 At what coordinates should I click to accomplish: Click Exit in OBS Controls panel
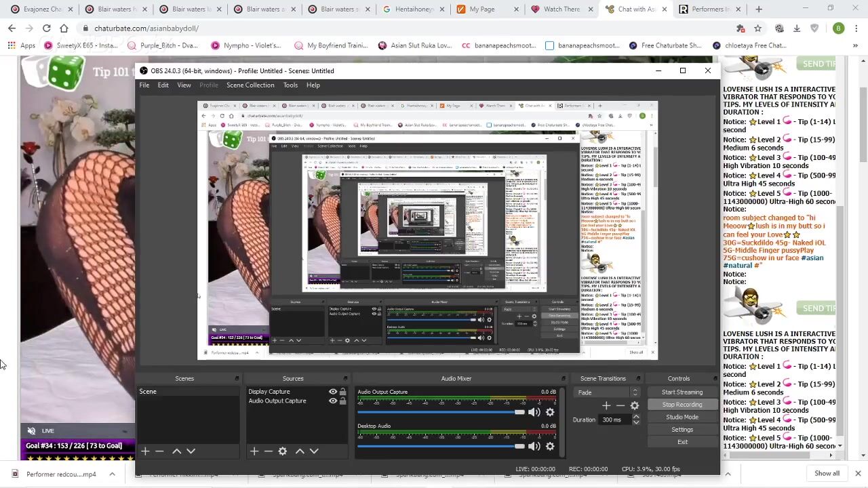(x=682, y=442)
